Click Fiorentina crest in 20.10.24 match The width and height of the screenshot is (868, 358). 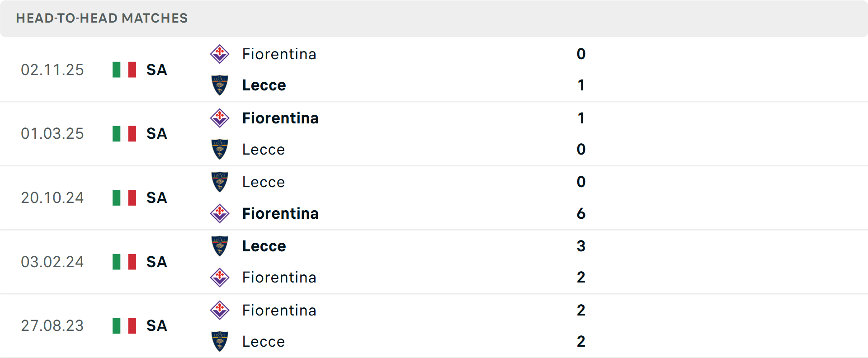coord(220,213)
